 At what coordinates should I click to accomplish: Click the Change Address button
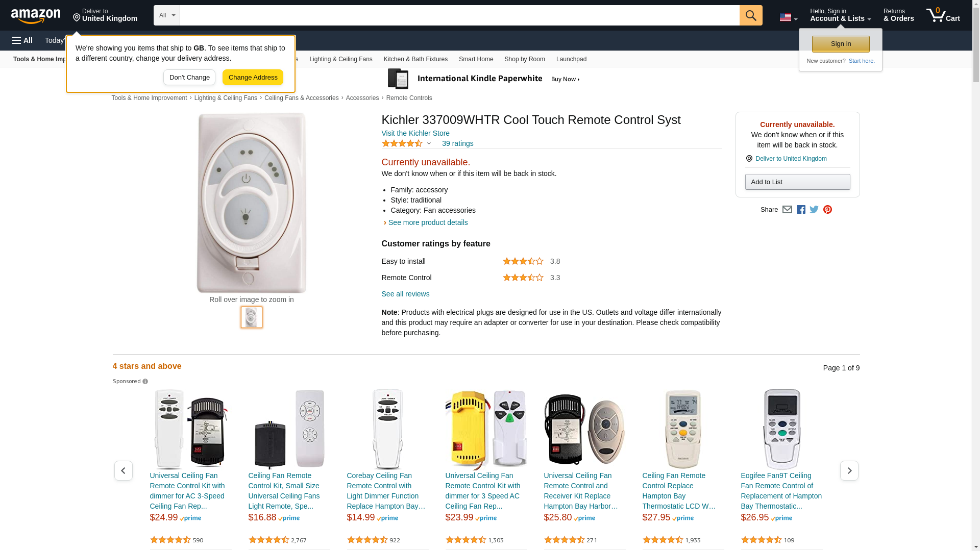(253, 78)
